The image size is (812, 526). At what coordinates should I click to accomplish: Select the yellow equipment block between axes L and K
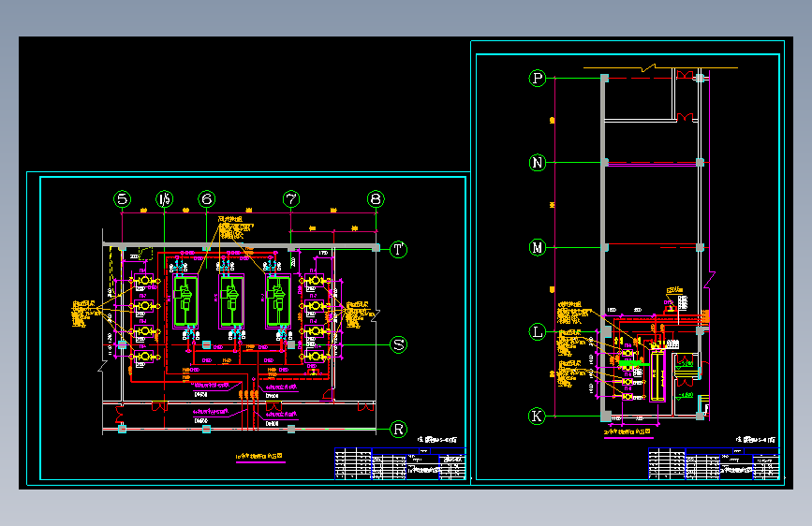(x=657, y=375)
